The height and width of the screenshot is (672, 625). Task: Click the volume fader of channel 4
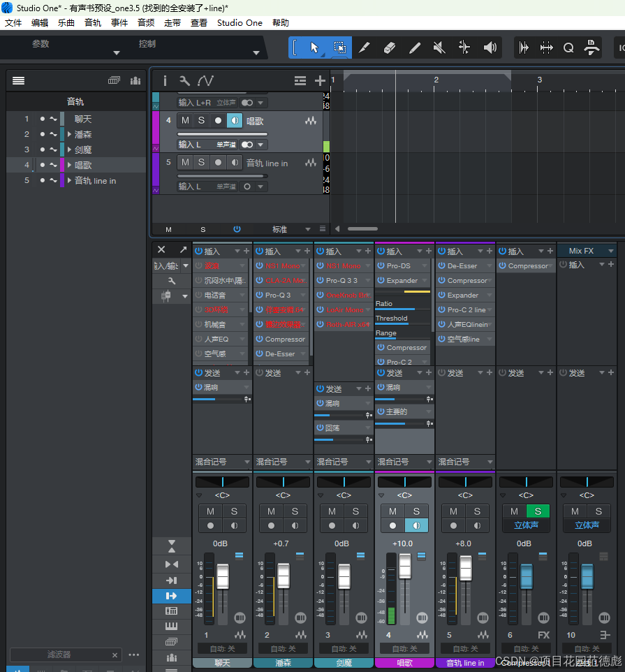click(405, 566)
